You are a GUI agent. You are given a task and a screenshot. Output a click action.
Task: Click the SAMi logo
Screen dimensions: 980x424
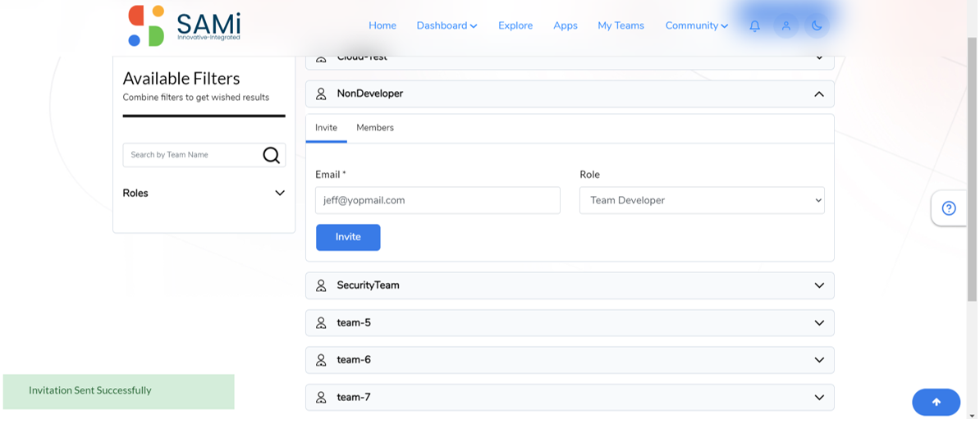(x=185, y=25)
